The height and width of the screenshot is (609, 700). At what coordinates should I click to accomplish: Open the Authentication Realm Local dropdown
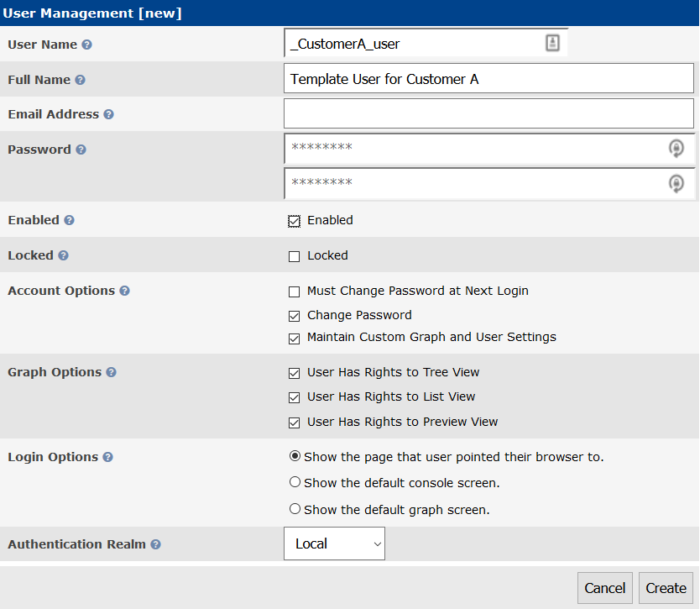[x=334, y=543]
